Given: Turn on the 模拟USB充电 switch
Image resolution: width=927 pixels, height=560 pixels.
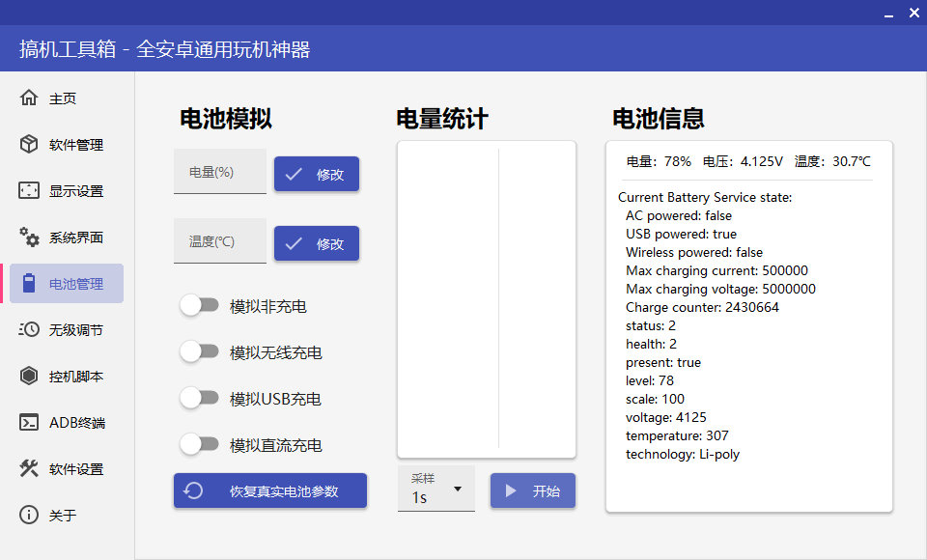Looking at the screenshot, I should [199, 398].
